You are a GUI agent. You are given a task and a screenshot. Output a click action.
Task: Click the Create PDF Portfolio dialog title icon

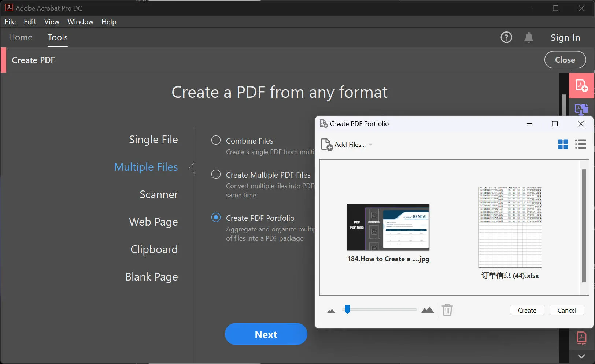pos(324,124)
